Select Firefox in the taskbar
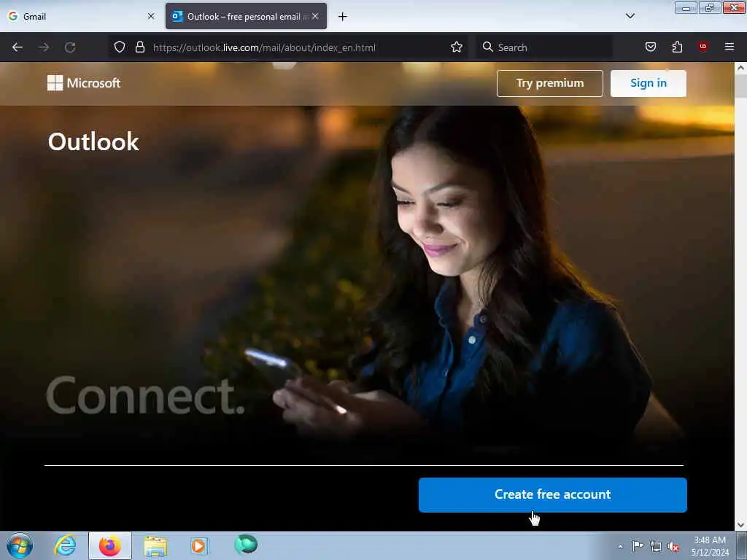 110,545
